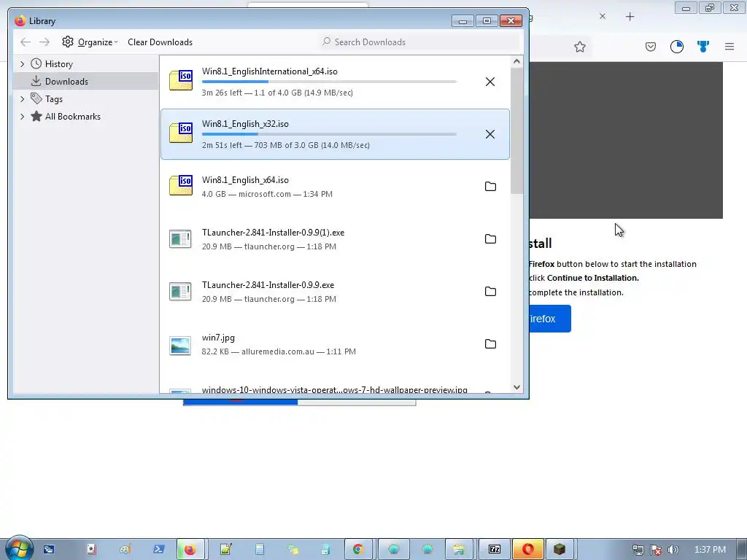Click the network tray icon

(x=638, y=550)
